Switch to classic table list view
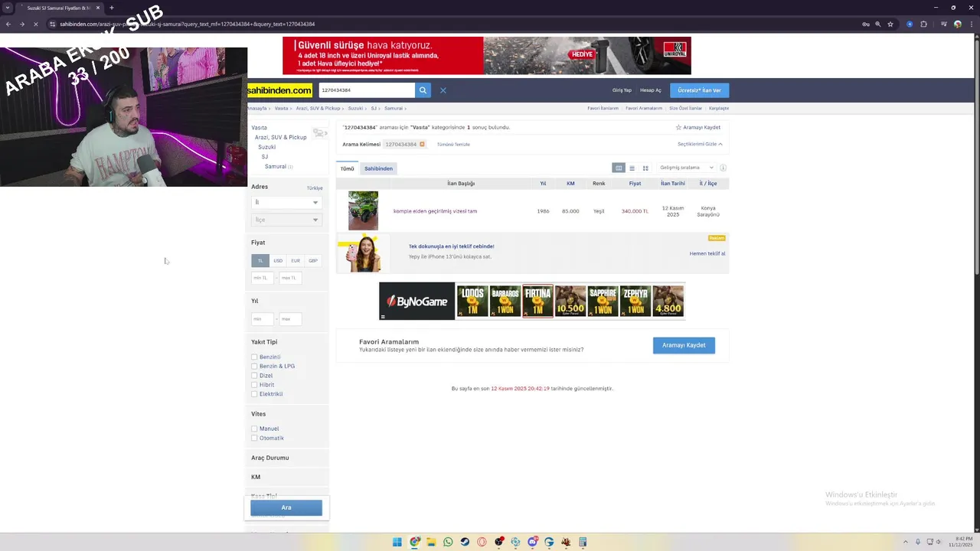 (x=619, y=168)
